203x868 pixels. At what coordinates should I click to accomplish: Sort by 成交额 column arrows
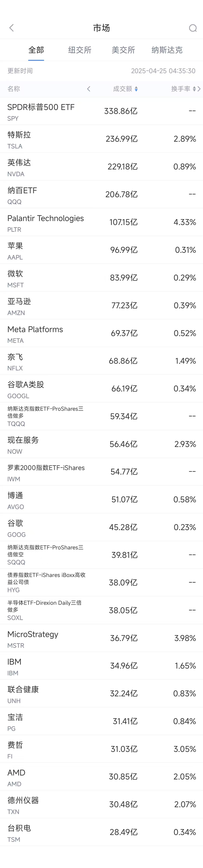point(136,89)
